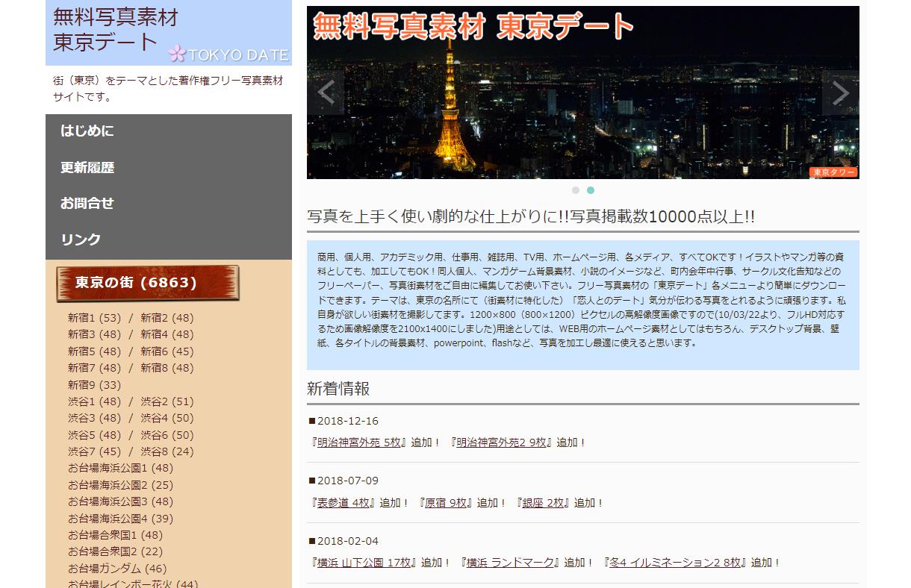911x588 pixels.
Task: Open the 表参道 4枚 update link
Action: tap(343, 503)
